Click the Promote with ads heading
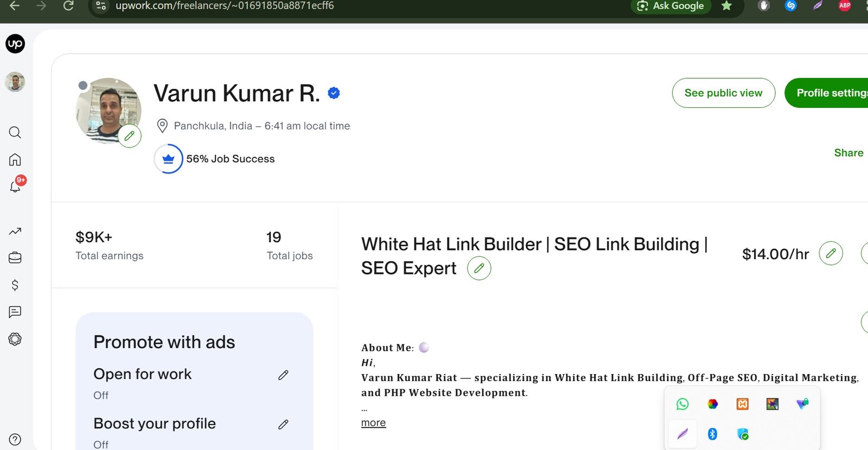This screenshot has width=868, height=450. click(x=164, y=342)
